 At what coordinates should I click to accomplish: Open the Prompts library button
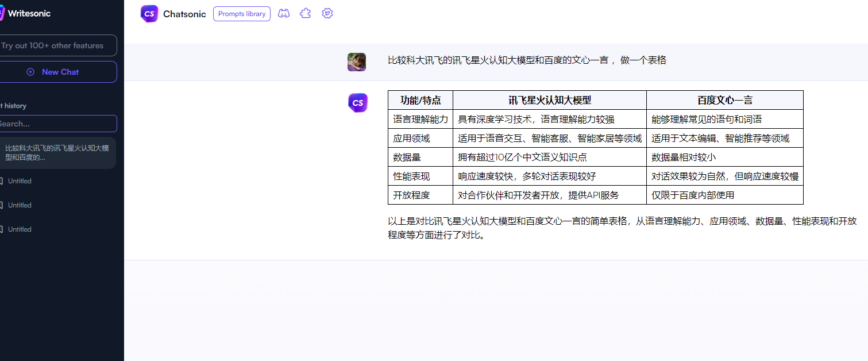click(x=242, y=14)
